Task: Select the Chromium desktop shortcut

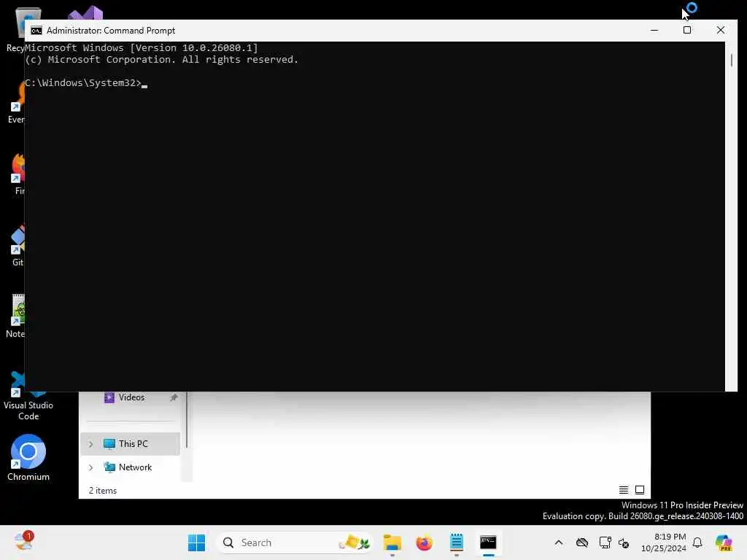Action: pos(28,458)
